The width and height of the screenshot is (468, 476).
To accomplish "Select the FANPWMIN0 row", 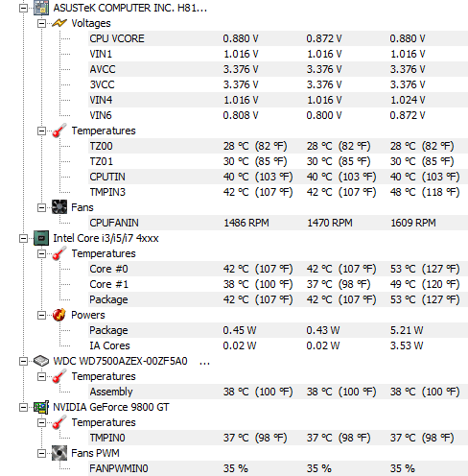I will (x=278, y=468).
